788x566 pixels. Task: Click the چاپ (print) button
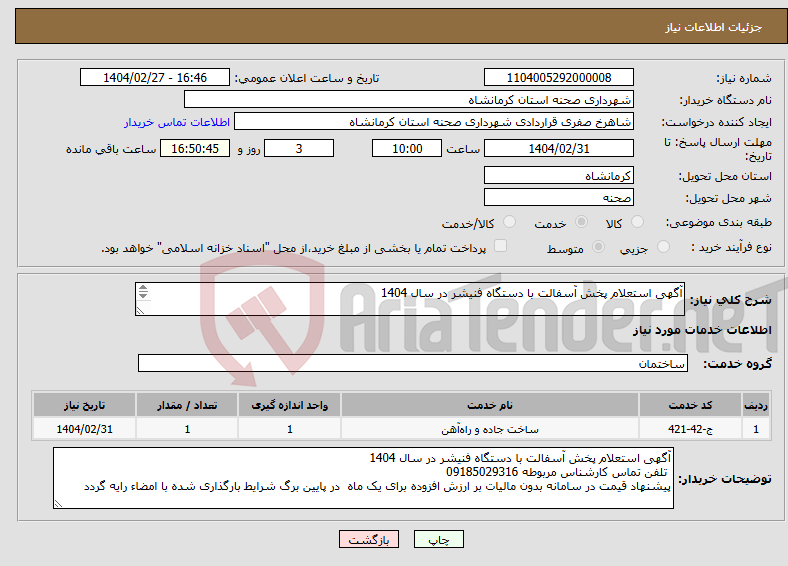tap(438, 539)
